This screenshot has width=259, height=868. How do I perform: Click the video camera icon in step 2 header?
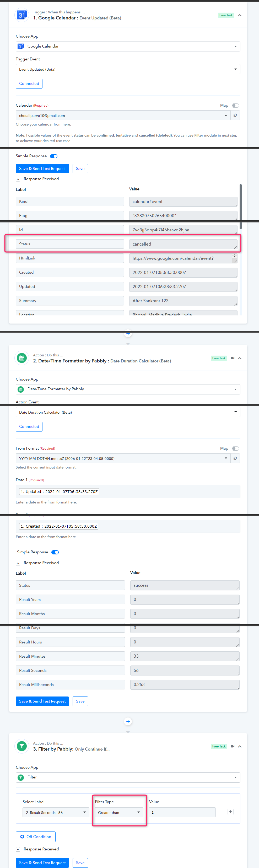click(233, 358)
